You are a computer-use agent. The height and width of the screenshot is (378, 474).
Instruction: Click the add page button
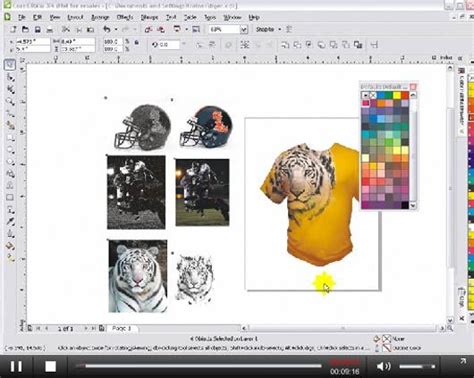pos(102,328)
